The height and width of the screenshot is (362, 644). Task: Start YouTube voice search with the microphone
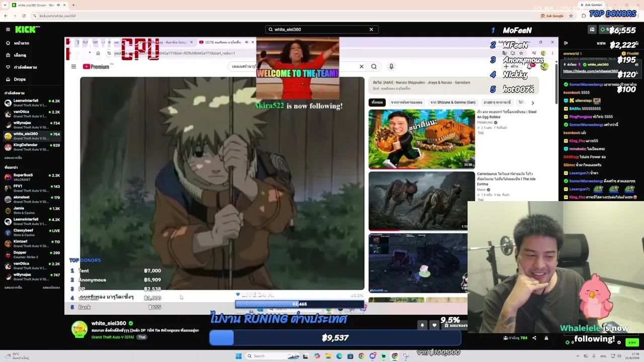[x=391, y=66]
